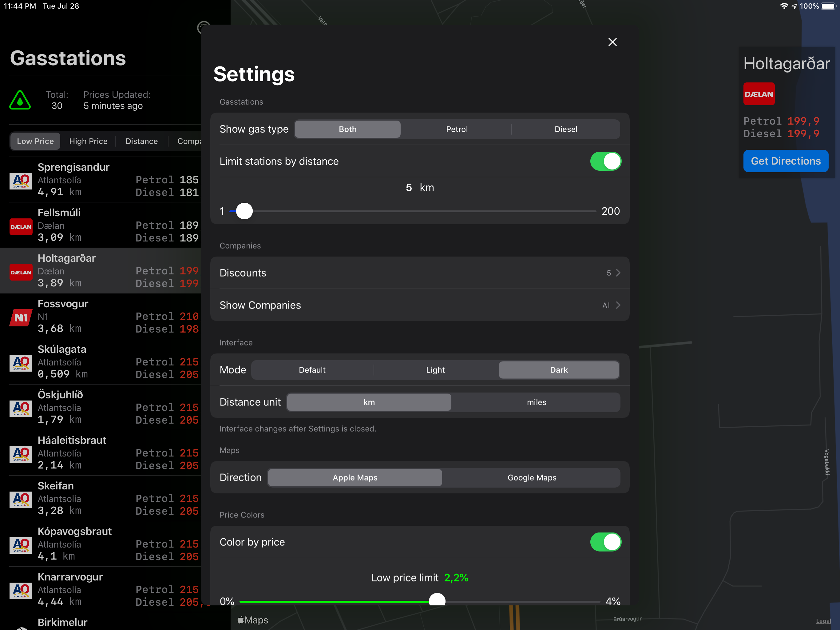840x630 pixels.
Task: Click the green fuel drop triangle icon
Action: pyautogui.click(x=20, y=101)
